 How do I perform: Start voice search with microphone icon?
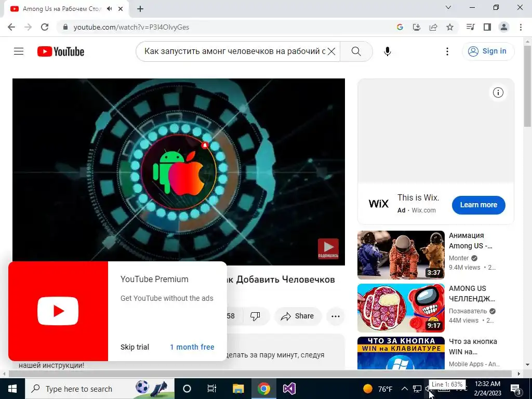coord(388,51)
